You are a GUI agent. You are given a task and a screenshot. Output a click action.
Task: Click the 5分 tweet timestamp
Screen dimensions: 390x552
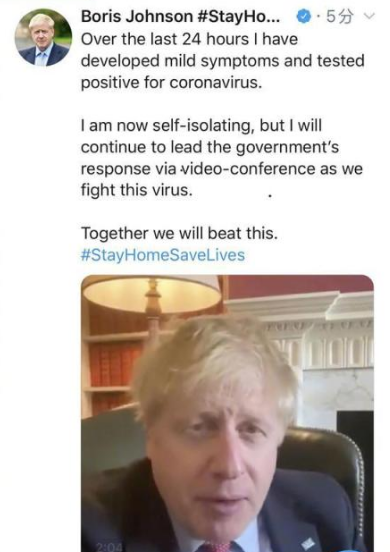coord(339,17)
